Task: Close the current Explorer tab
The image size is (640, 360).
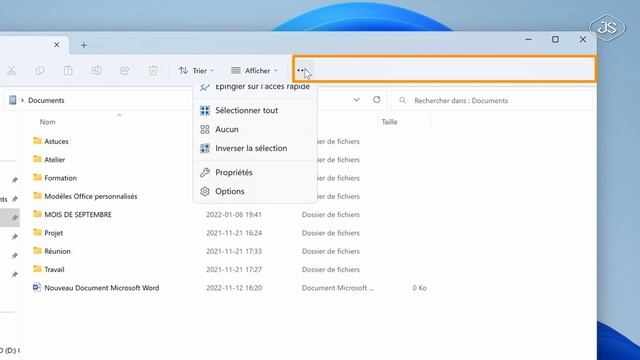Action: point(57,45)
